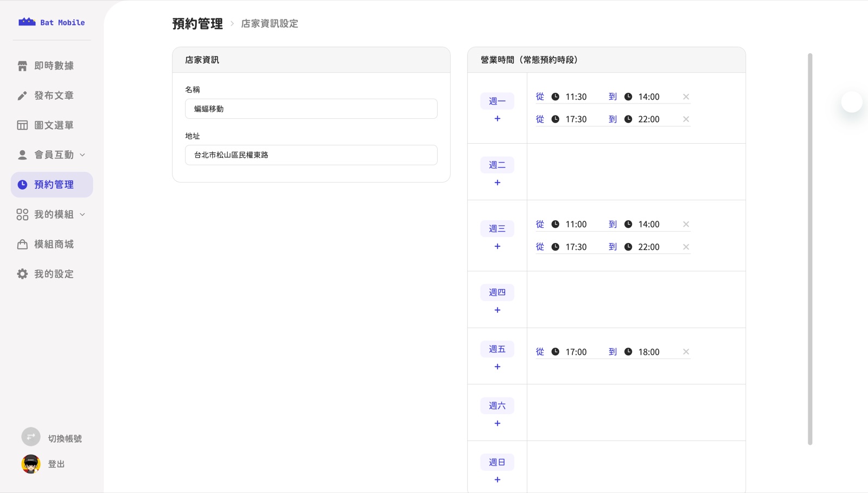Remove Wednesday 17:30–22:00 slot
This screenshot has width=868, height=493.
[x=686, y=247]
